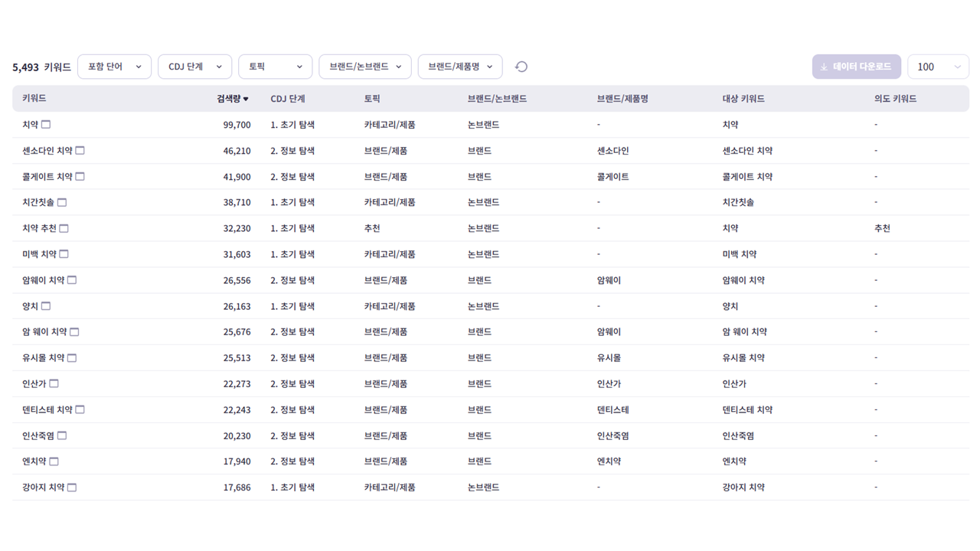This screenshot has height=551, width=980.
Task: Change the rows-per-page value of 100
Action: coord(938,67)
